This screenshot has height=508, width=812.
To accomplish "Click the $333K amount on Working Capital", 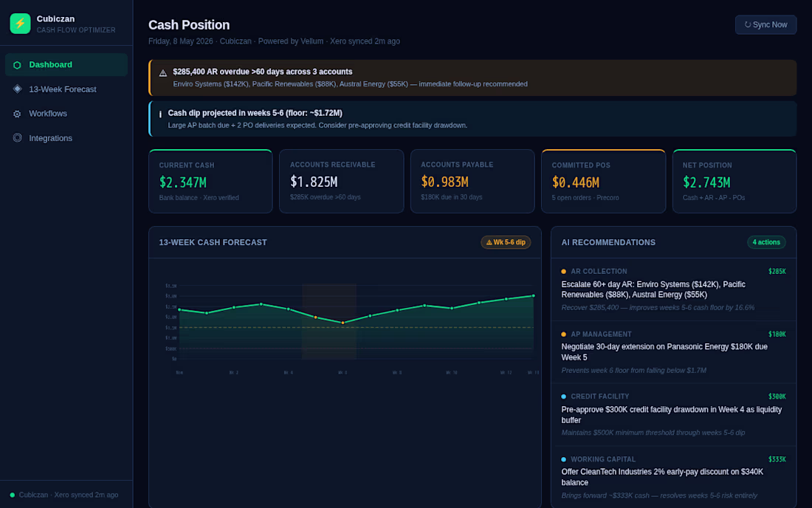I will (x=777, y=459).
